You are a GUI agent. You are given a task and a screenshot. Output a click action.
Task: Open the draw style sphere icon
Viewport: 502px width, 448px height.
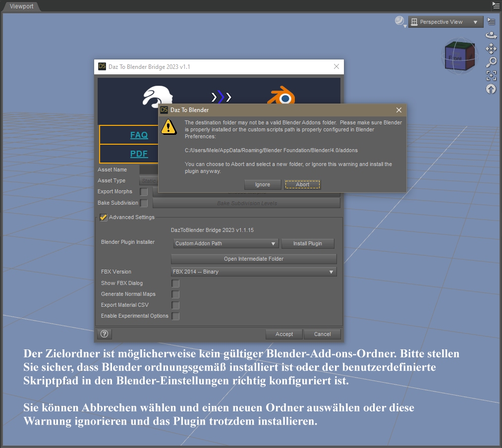(x=399, y=21)
